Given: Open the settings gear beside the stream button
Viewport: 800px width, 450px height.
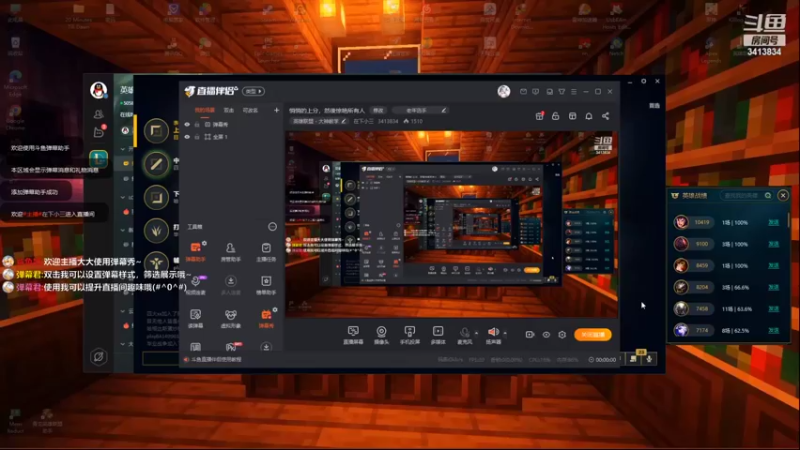Looking at the screenshot, I should pos(562,335).
